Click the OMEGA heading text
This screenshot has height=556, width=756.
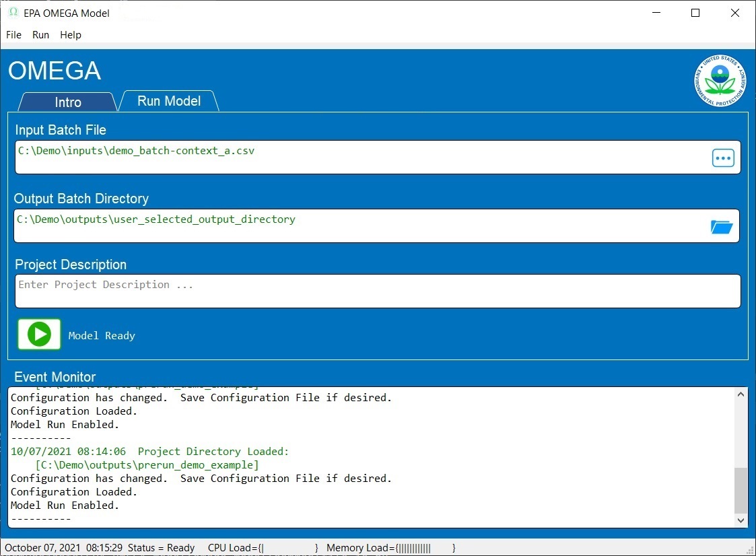coord(55,71)
